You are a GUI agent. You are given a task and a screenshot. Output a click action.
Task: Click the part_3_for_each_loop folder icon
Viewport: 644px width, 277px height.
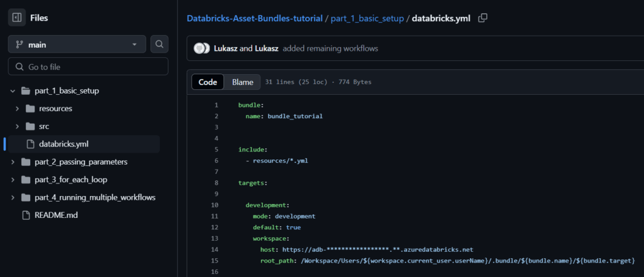click(26, 180)
